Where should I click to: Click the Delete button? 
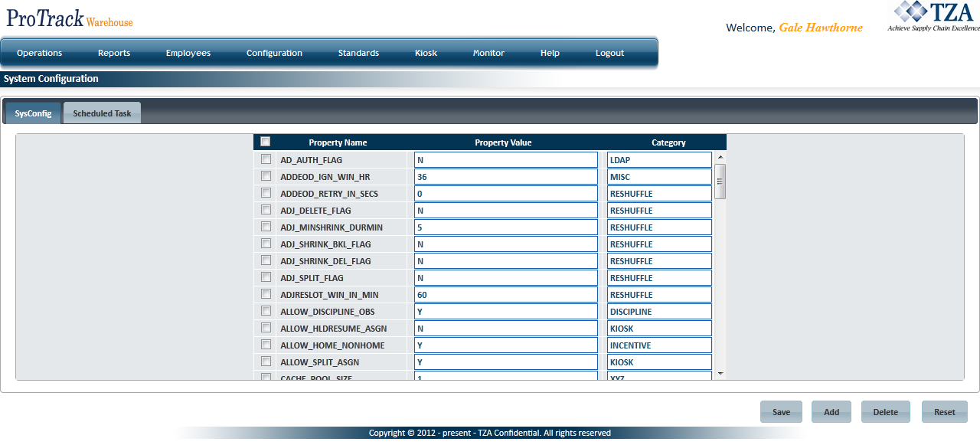(886, 411)
